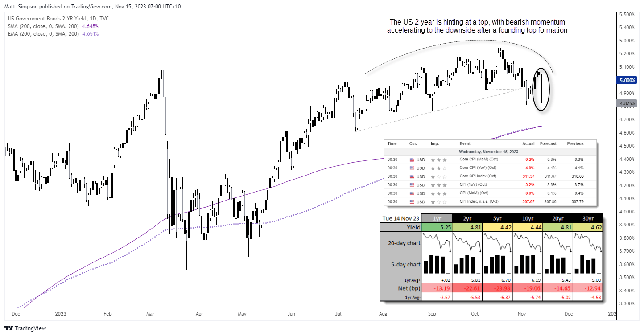
Task: Click the Actual column header in calendar
Action: (528, 143)
